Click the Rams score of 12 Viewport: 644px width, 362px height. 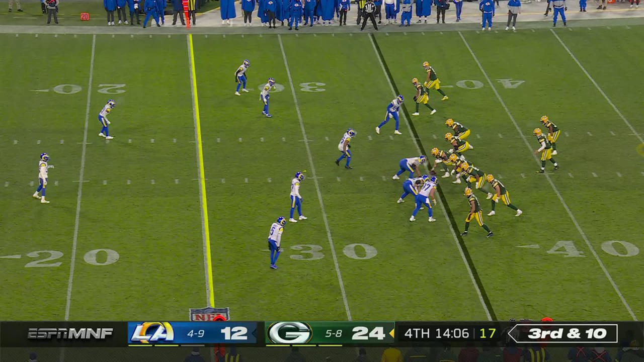(234, 333)
